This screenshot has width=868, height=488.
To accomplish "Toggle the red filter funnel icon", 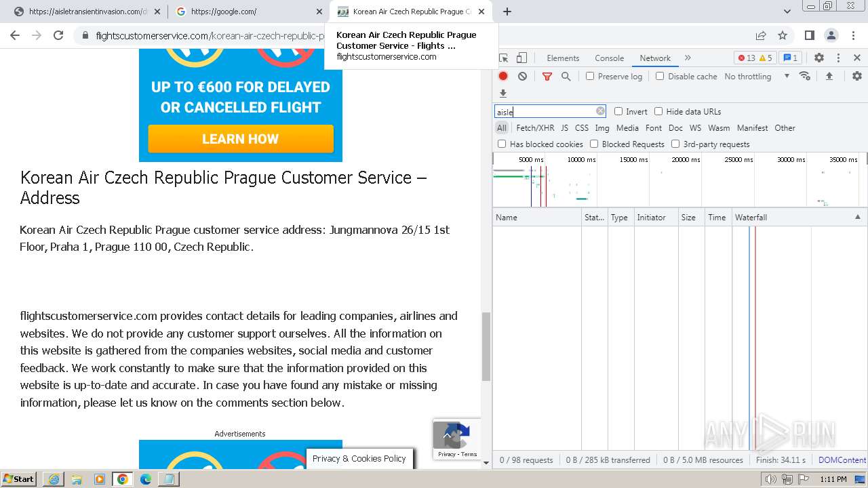I will coord(547,77).
